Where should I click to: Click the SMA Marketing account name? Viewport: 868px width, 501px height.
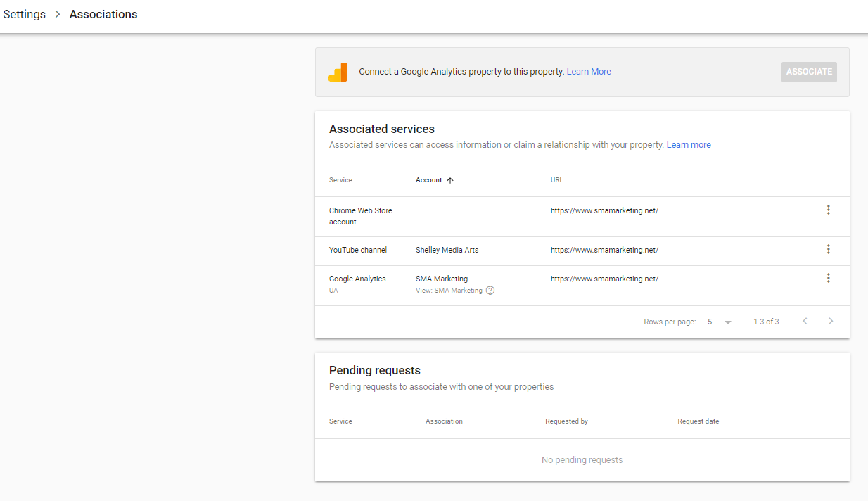442,279
